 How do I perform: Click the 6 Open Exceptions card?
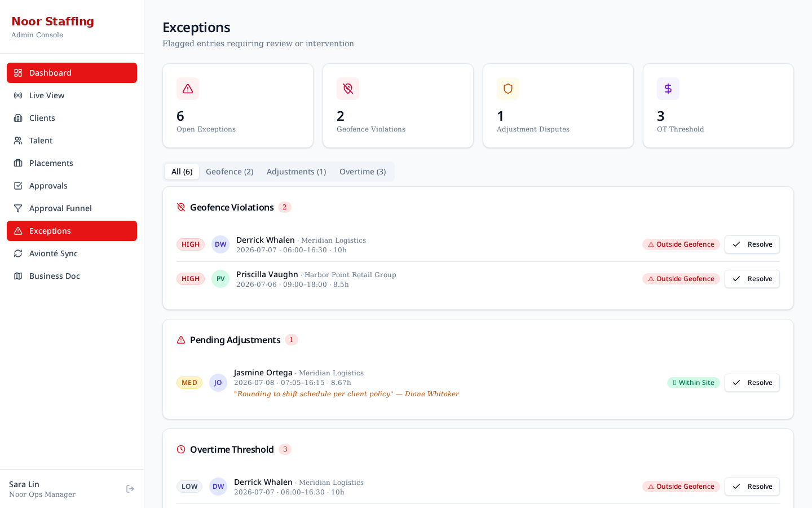[238, 106]
